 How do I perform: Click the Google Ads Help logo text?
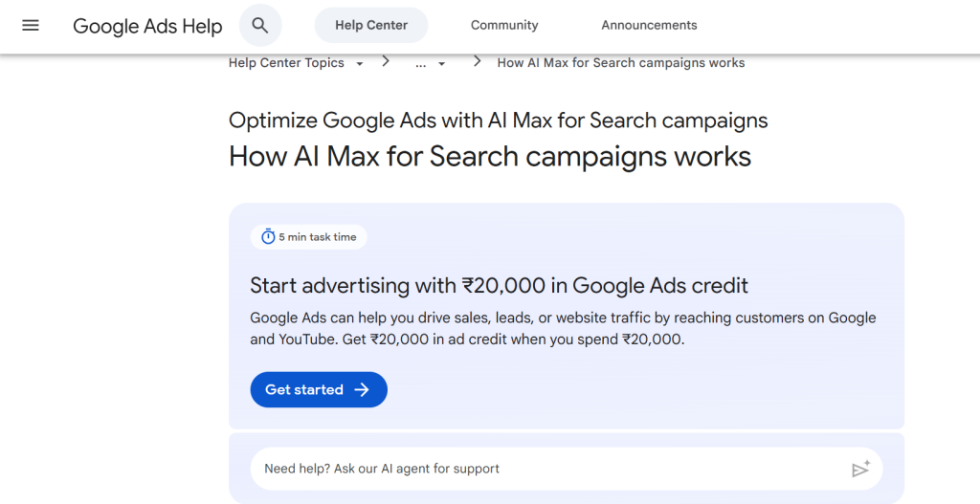coord(147,26)
